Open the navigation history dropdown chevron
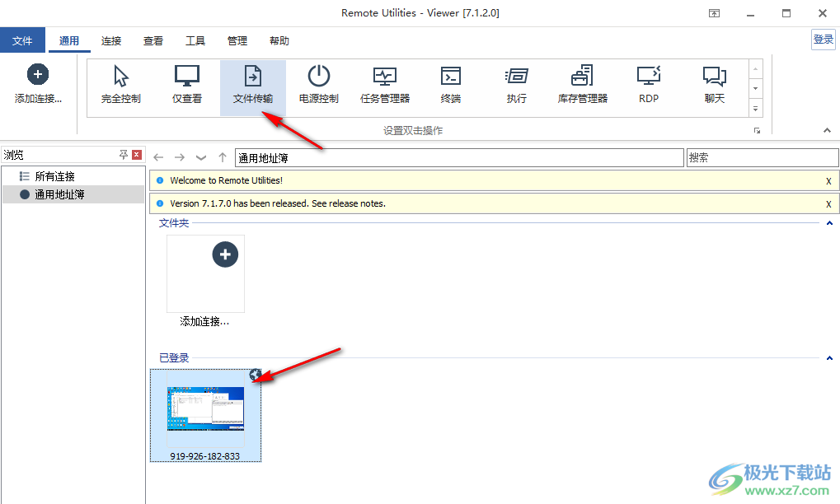The image size is (840, 504). (x=201, y=157)
